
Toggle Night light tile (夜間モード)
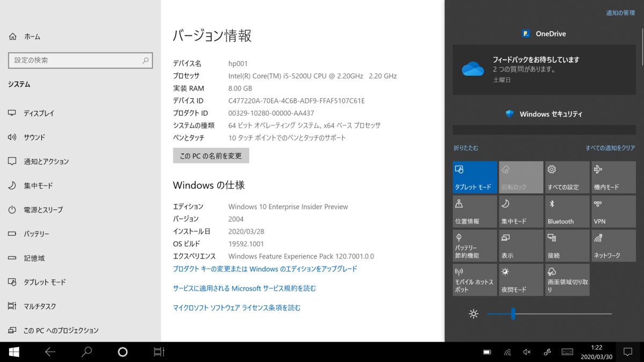521,279
